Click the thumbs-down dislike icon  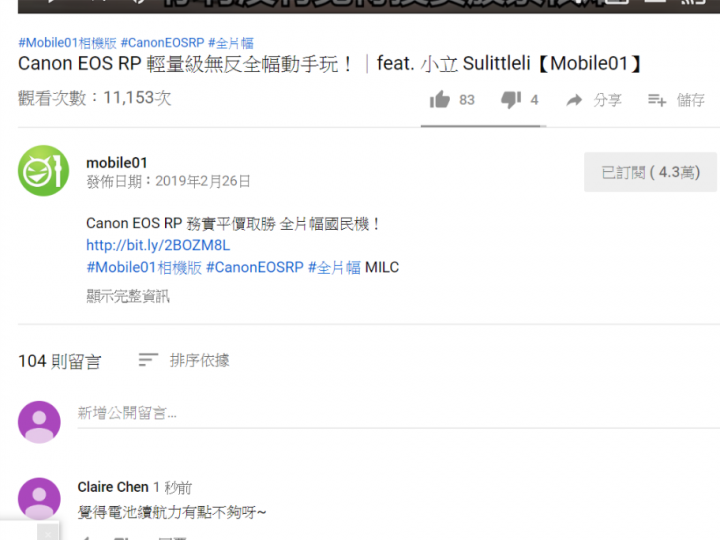[x=511, y=100]
